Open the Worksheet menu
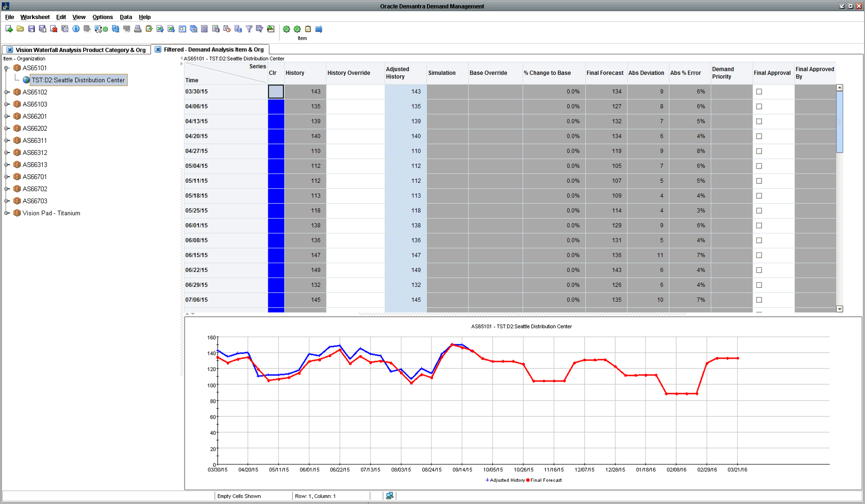 tap(35, 17)
